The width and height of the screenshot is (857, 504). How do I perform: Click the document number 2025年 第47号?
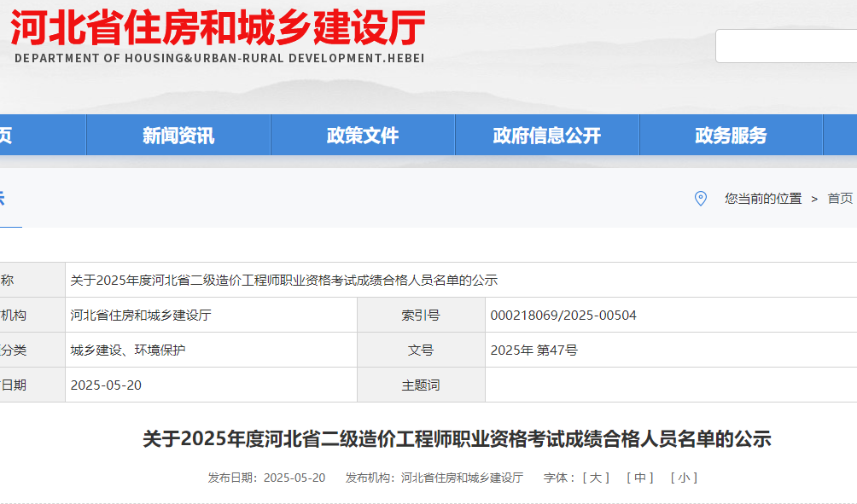point(534,350)
